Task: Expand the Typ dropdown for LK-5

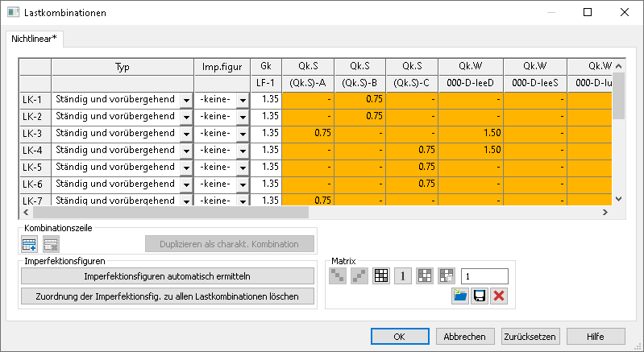Action: click(x=185, y=168)
